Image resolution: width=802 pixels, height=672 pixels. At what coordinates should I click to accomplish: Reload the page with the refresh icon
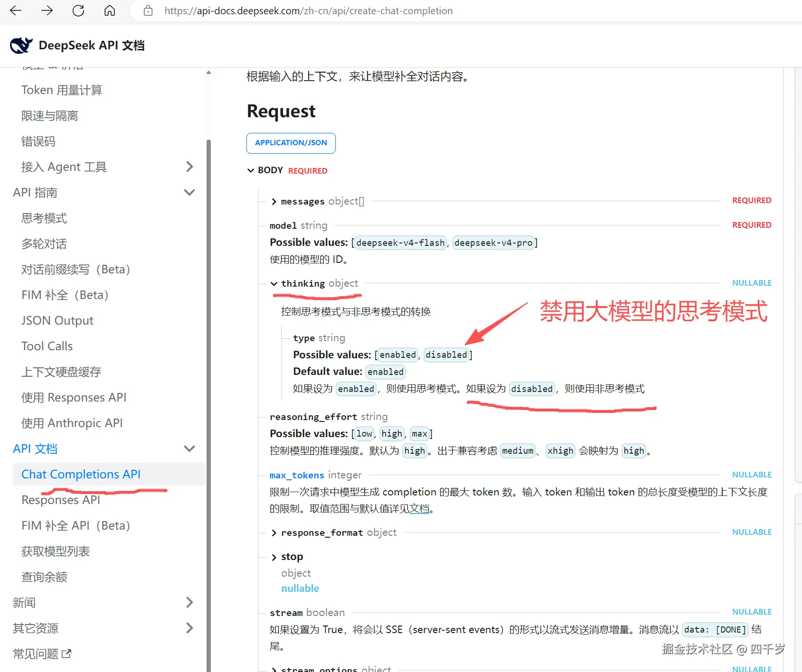tap(78, 10)
